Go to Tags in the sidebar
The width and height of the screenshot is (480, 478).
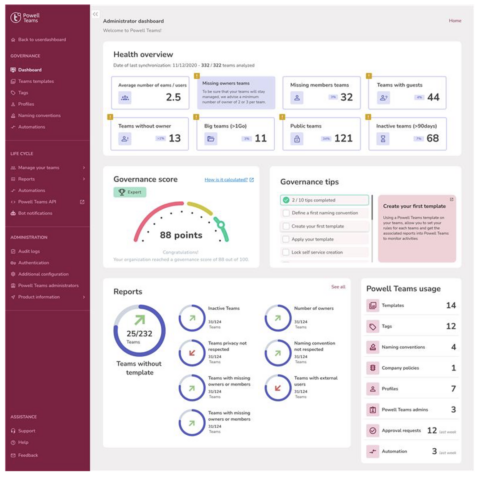[20, 93]
